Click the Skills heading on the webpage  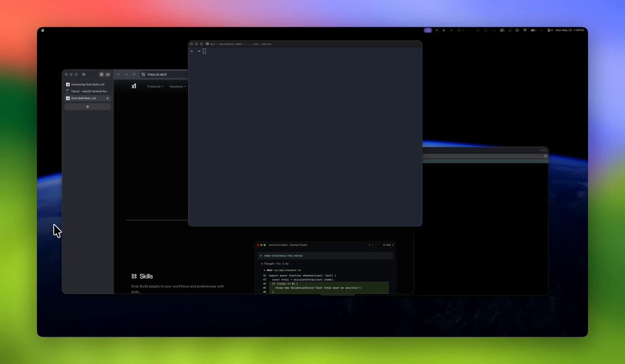point(146,277)
